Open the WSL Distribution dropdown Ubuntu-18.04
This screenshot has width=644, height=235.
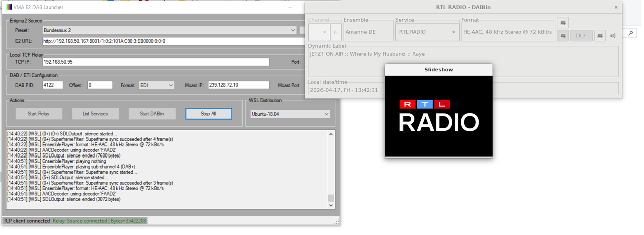tap(290, 114)
